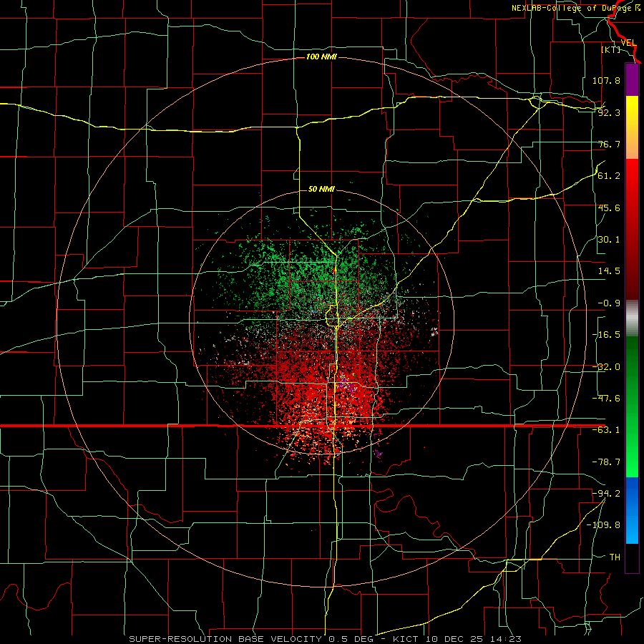Select the red outbound segment of the color bar

632,229
